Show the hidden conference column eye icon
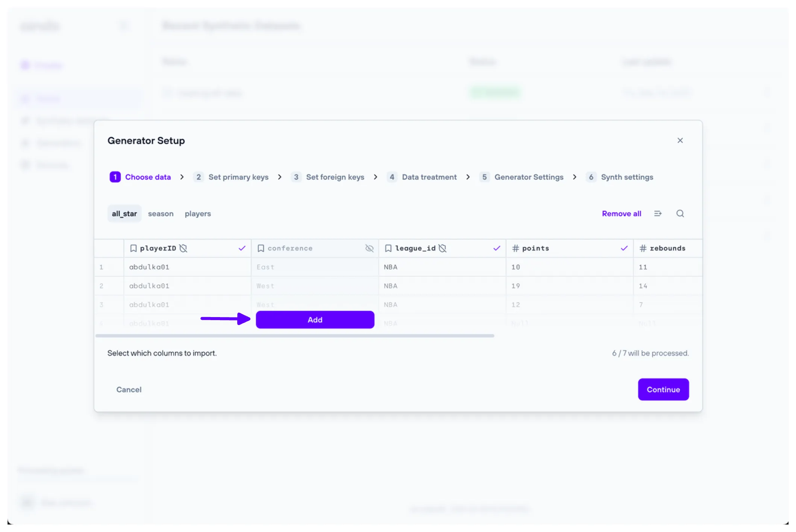 pos(369,248)
